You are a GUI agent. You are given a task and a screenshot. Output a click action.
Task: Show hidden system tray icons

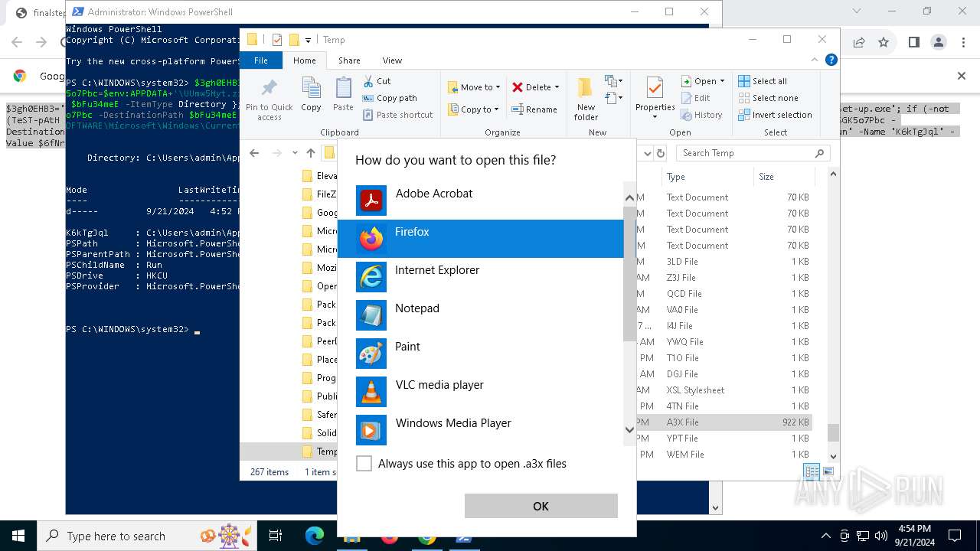point(825,536)
